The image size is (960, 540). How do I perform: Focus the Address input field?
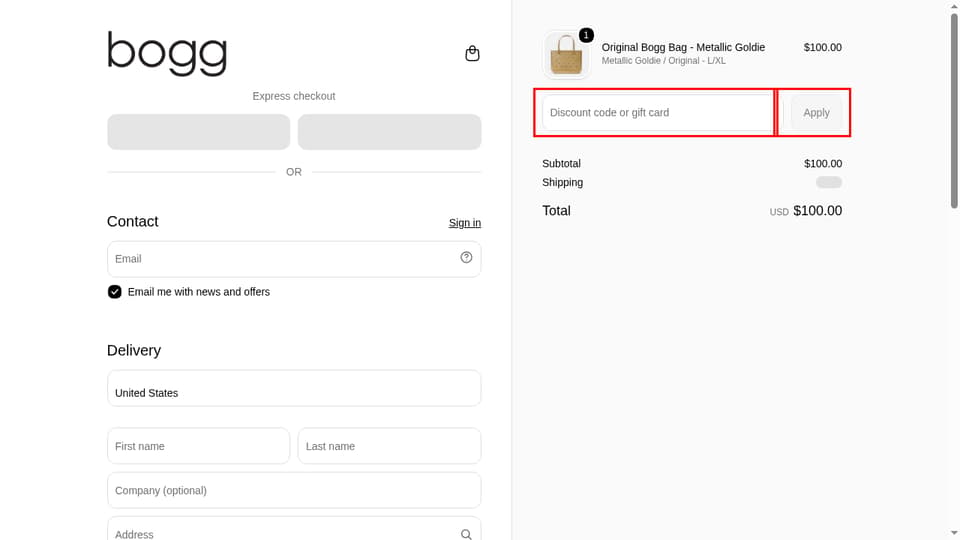coord(294,530)
